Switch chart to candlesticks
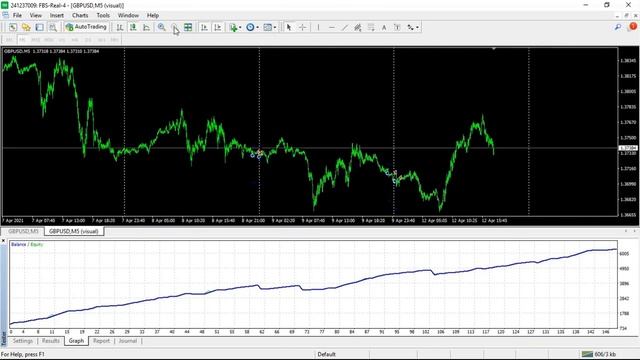The width and height of the screenshot is (640, 360). pyautogui.click(x=133, y=27)
